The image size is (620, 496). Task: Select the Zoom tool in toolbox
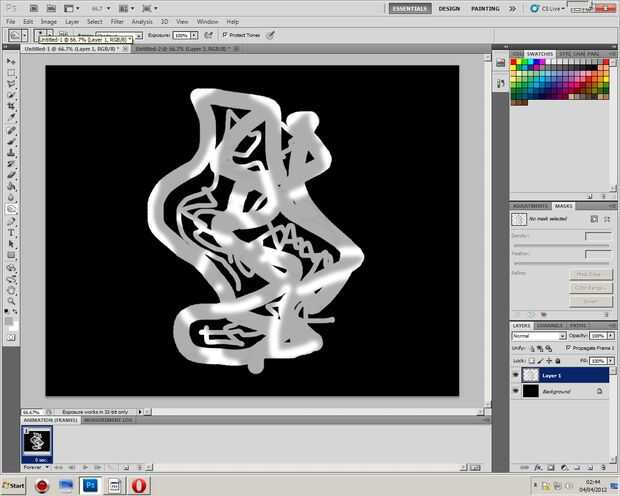point(11,302)
